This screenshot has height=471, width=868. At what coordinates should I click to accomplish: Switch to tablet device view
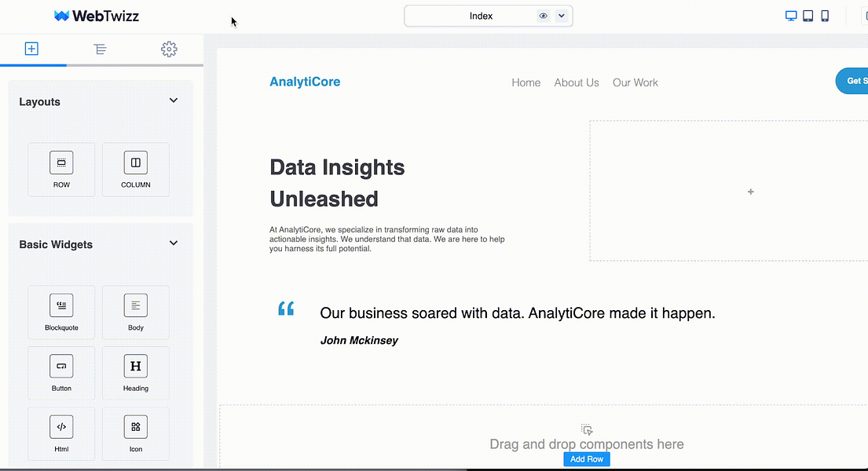[x=808, y=16]
